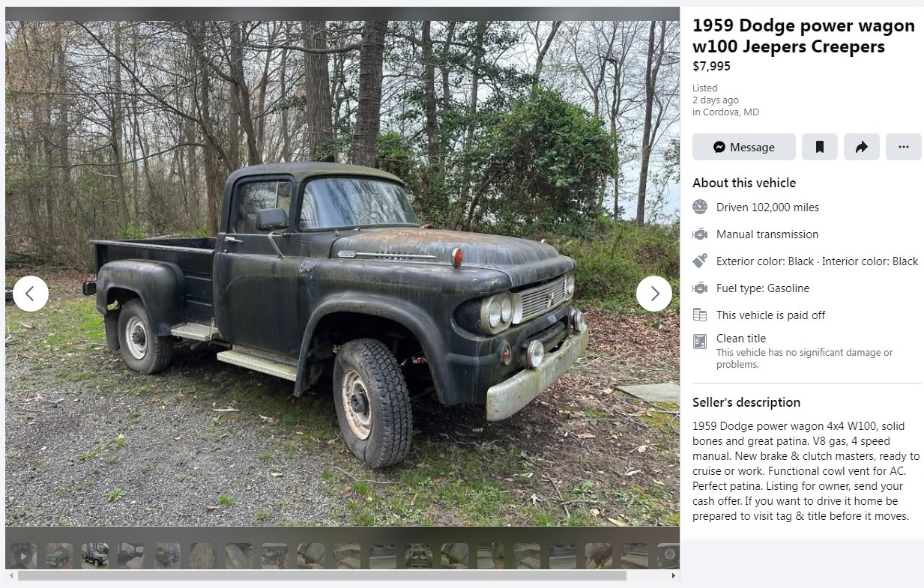Go to the previous photo with left arrow
Viewport: 924px width, 588px height.
31,294
